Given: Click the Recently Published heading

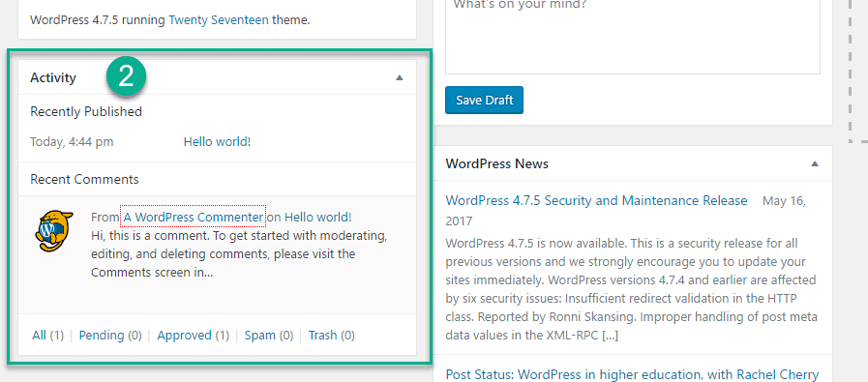Looking at the screenshot, I should tap(86, 112).
